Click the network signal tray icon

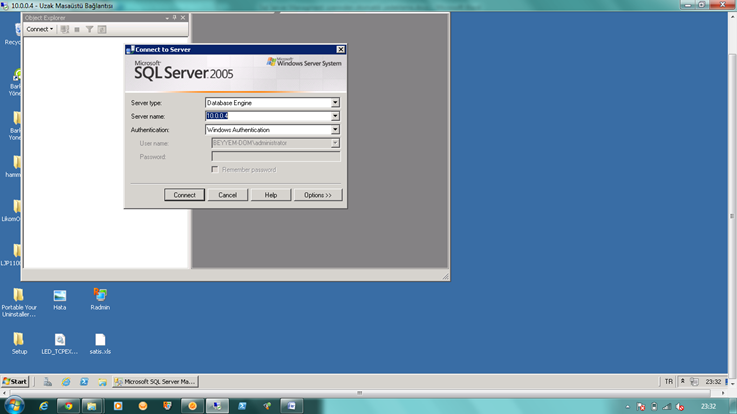point(667,407)
